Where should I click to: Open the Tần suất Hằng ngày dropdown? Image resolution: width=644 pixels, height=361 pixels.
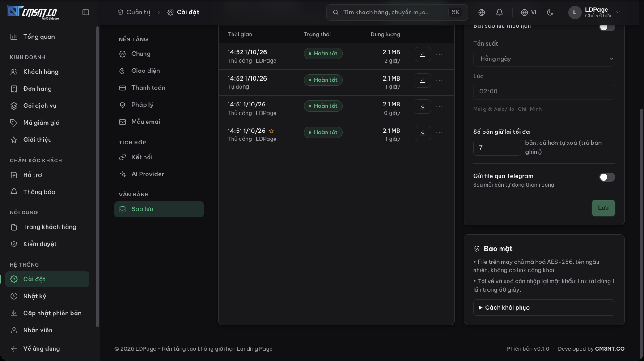[x=544, y=59]
